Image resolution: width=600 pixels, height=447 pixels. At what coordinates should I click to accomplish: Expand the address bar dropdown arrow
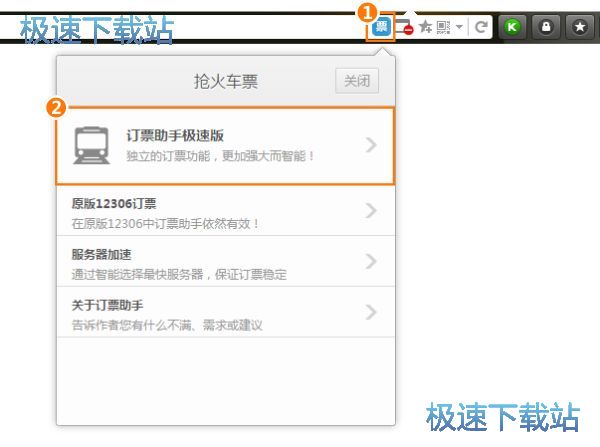(x=459, y=27)
